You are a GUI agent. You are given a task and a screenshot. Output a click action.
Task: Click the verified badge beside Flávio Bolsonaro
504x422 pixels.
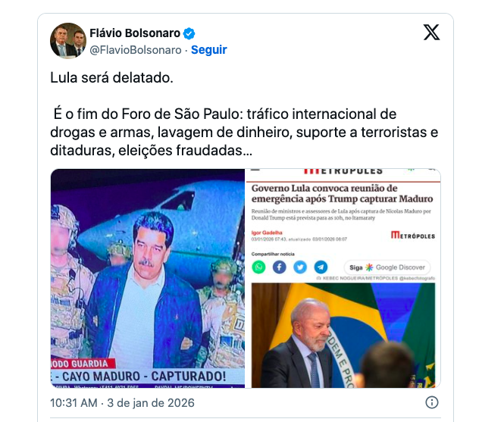pyautogui.click(x=189, y=33)
